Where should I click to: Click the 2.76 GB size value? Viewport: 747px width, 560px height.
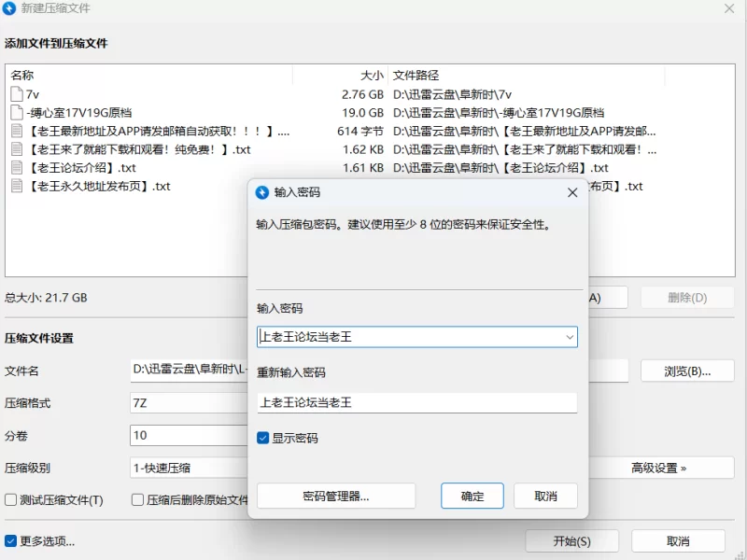click(x=362, y=94)
